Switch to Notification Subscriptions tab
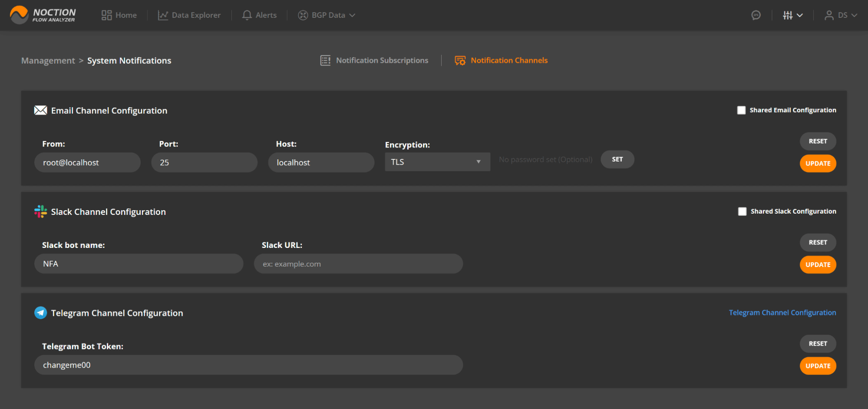Image resolution: width=868 pixels, height=409 pixels. (x=374, y=60)
